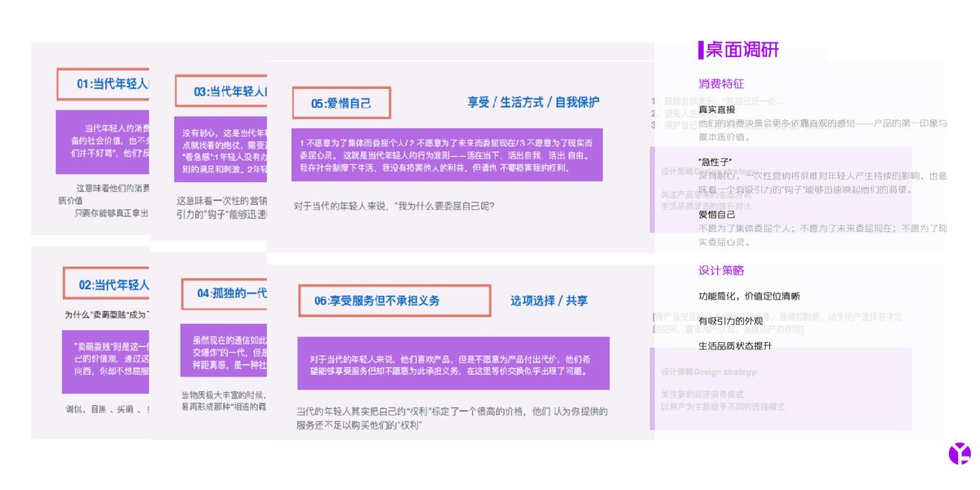Click the paragraph starting "当代的年轻人其实把自己的"

(452, 418)
